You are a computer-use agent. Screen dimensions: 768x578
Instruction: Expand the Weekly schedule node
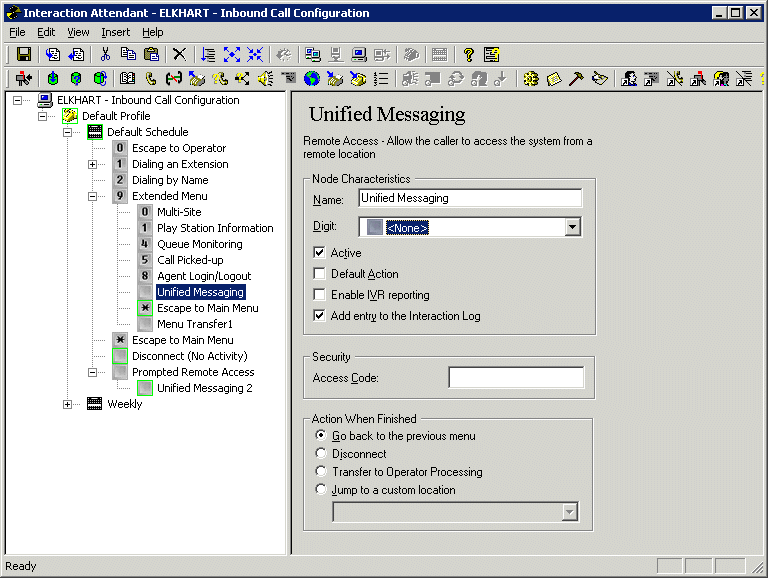click(x=68, y=404)
